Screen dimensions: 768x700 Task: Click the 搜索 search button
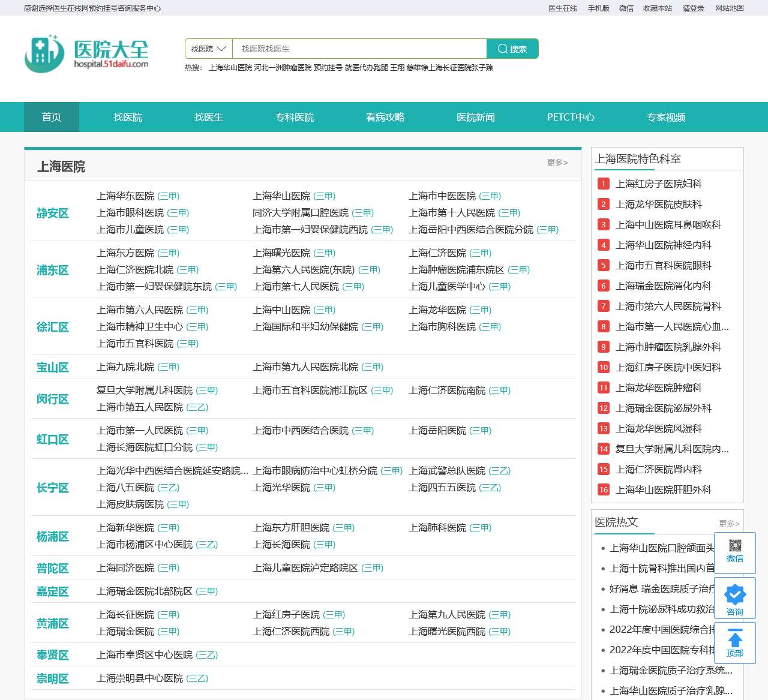coord(512,49)
